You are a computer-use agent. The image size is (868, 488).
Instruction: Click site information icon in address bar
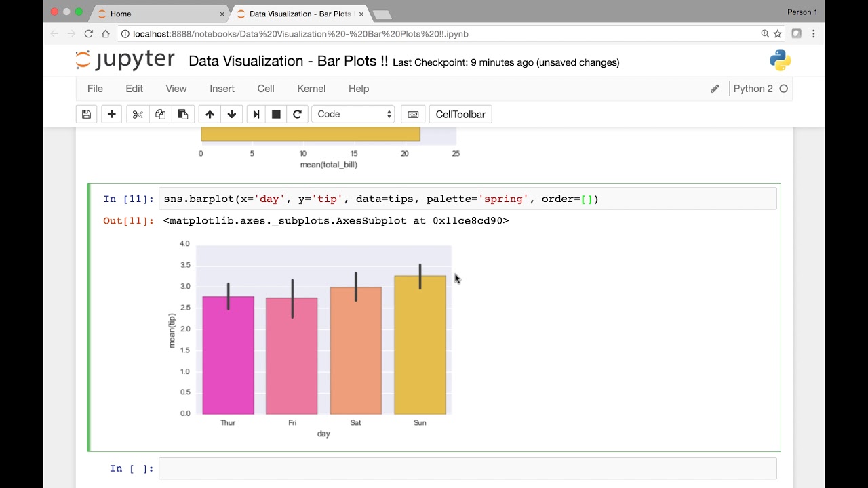(x=125, y=33)
